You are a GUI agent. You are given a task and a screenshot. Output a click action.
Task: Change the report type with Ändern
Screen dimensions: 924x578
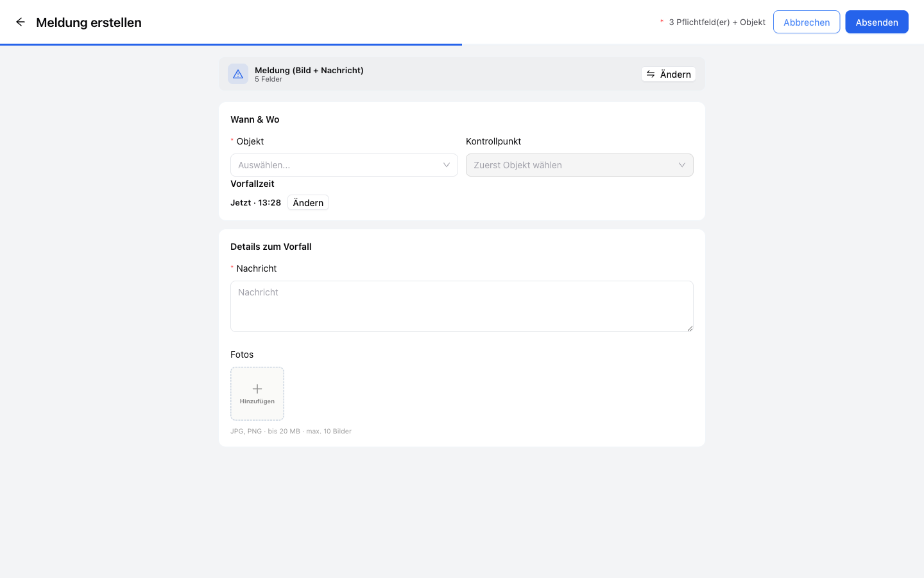pyautogui.click(x=669, y=74)
